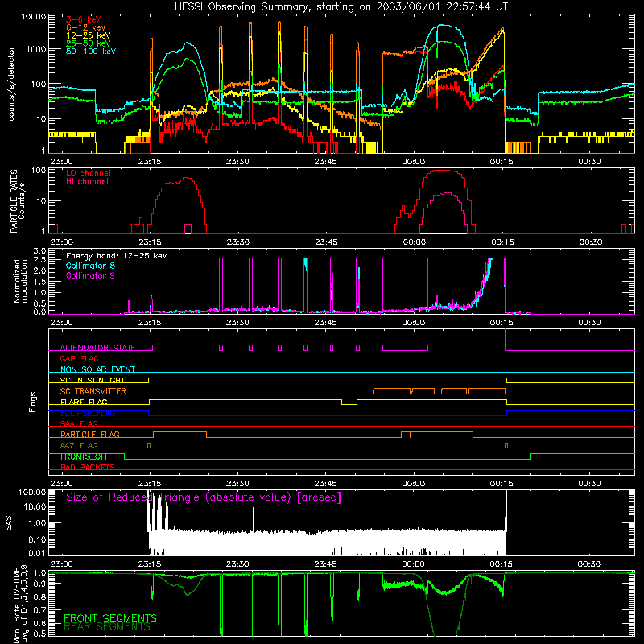Screen dimensions: 644x644
Task: Click the SC TRANSMITTER flag label
Action: [93, 390]
